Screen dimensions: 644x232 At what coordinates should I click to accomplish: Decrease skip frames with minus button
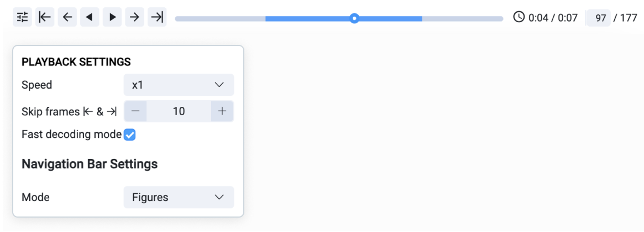(135, 111)
